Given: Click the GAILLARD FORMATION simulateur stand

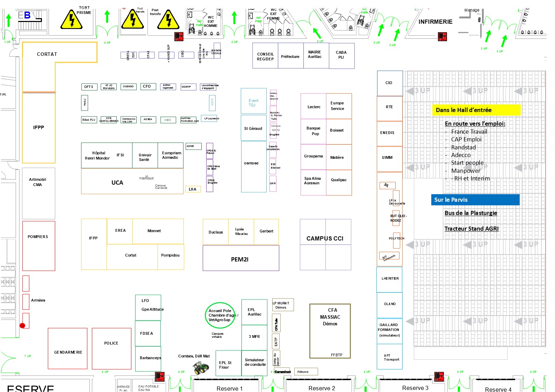Looking at the screenshot, I should [x=389, y=331].
